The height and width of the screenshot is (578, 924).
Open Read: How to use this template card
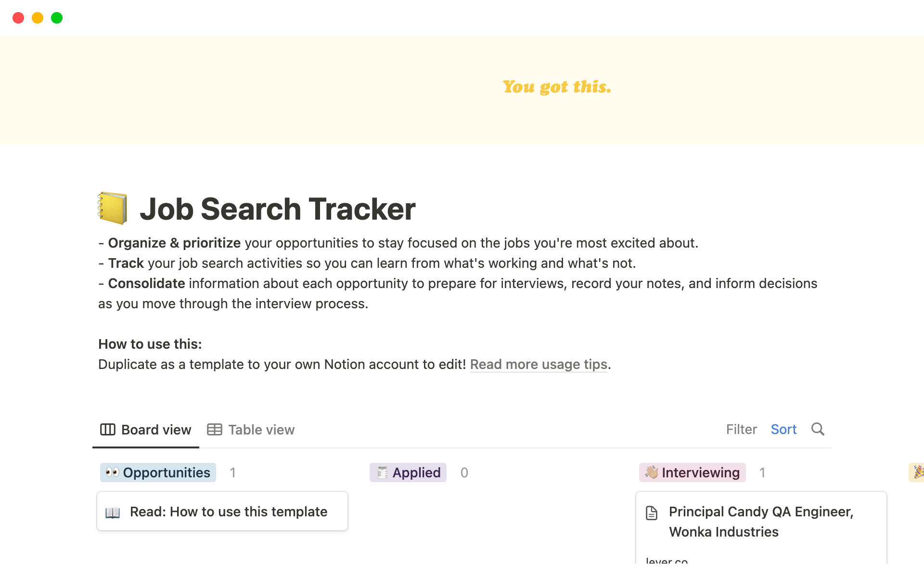229,512
